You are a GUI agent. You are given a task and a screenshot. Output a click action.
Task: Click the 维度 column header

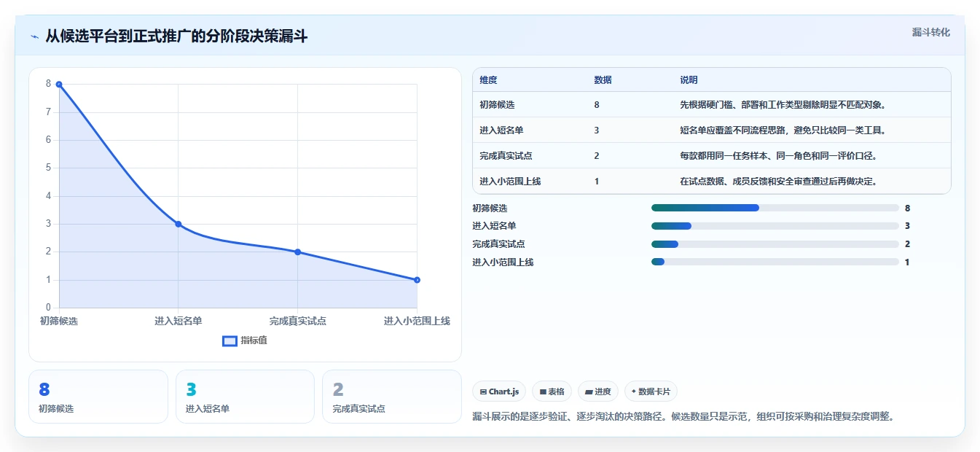click(488, 80)
